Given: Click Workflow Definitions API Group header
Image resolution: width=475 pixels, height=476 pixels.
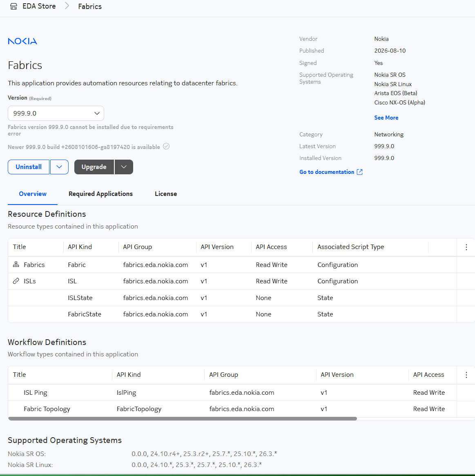Looking at the screenshot, I should click(223, 375).
